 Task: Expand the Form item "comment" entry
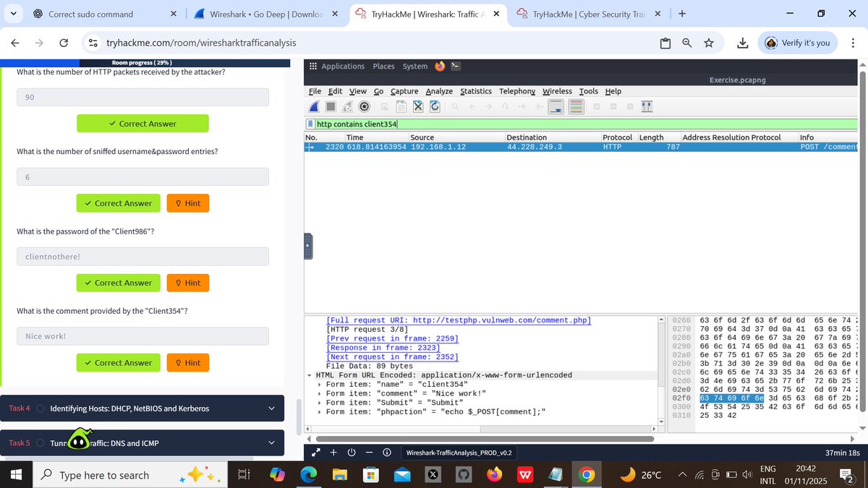pos(318,393)
